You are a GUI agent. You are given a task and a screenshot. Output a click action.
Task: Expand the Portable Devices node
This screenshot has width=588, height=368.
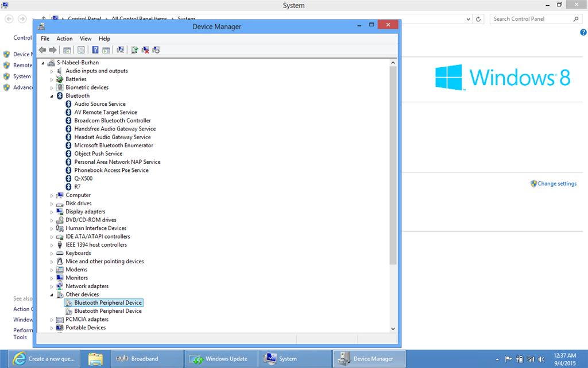(52, 328)
